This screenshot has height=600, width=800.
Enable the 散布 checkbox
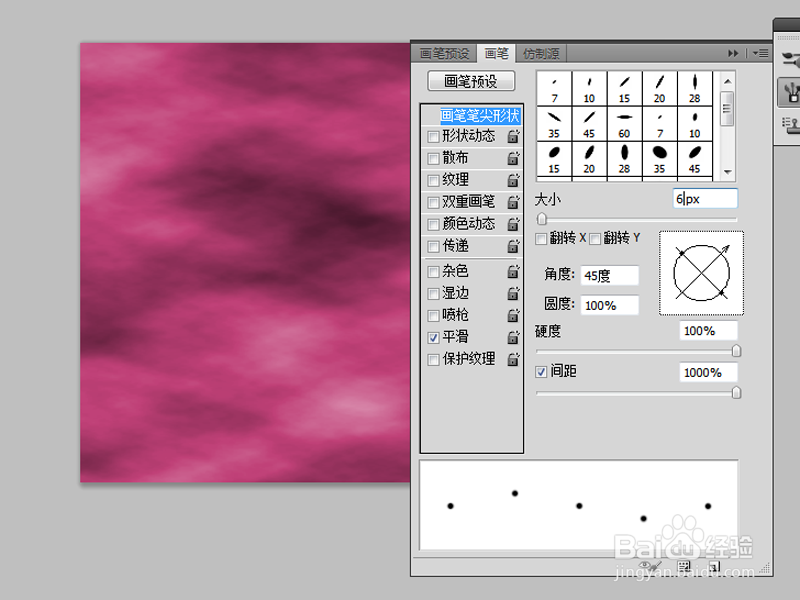click(x=433, y=159)
